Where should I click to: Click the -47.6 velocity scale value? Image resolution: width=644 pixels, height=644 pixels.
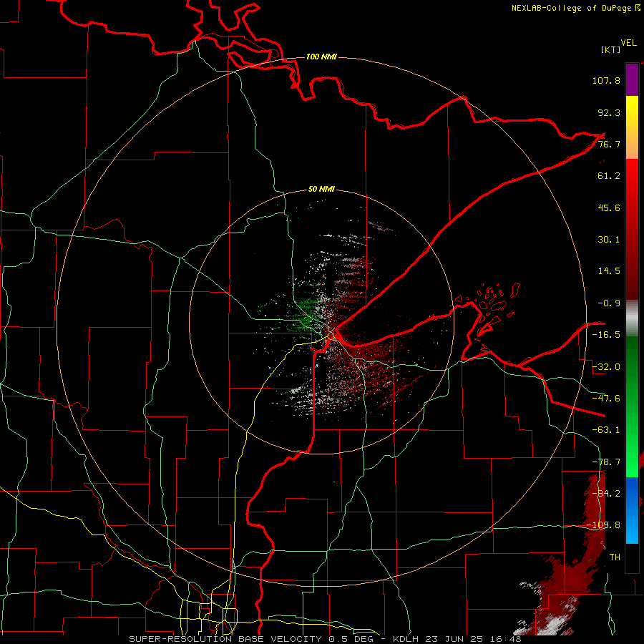(606, 399)
